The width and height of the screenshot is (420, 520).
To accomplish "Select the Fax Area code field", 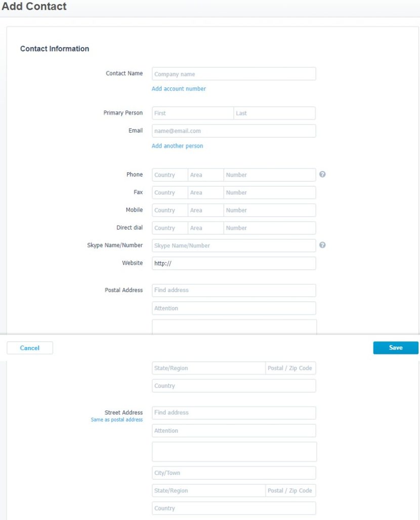I will [205, 192].
